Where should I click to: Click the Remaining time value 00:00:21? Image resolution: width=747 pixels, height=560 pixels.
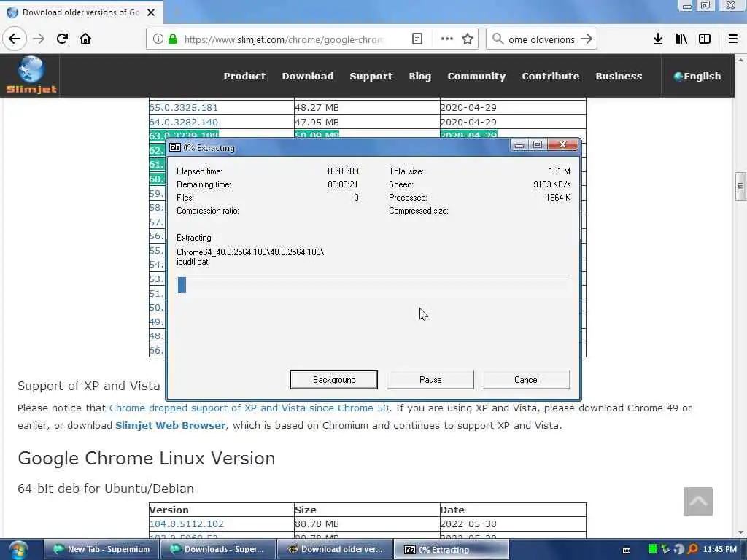tap(343, 184)
